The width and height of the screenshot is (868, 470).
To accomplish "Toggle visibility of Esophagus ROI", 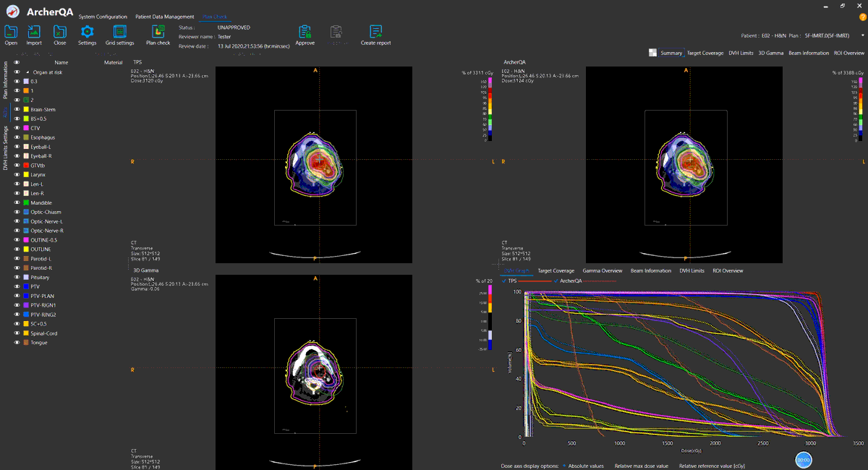I will click(x=17, y=137).
